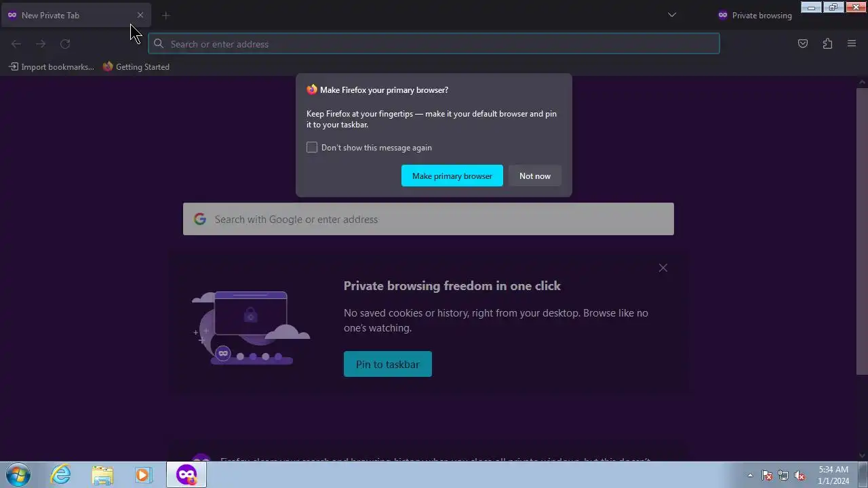Click Make primary browser button
The width and height of the screenshot is (868, 488).
(452, 176)
